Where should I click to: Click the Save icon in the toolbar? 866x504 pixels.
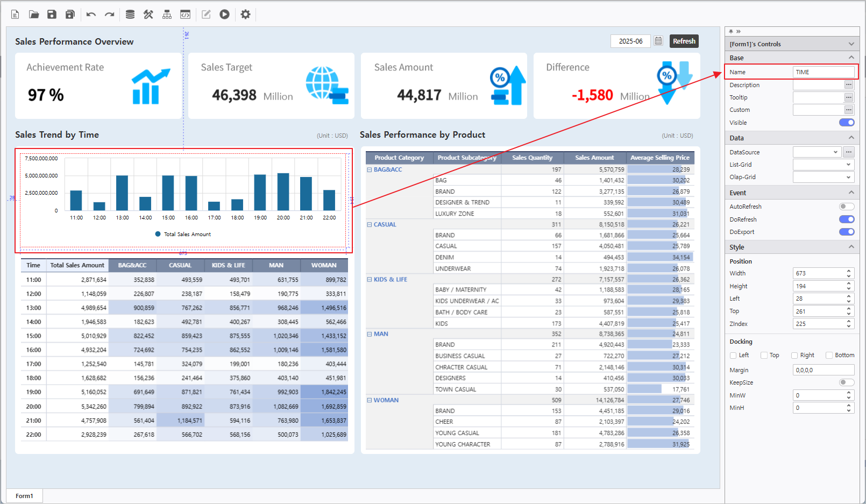pos(52,15)
